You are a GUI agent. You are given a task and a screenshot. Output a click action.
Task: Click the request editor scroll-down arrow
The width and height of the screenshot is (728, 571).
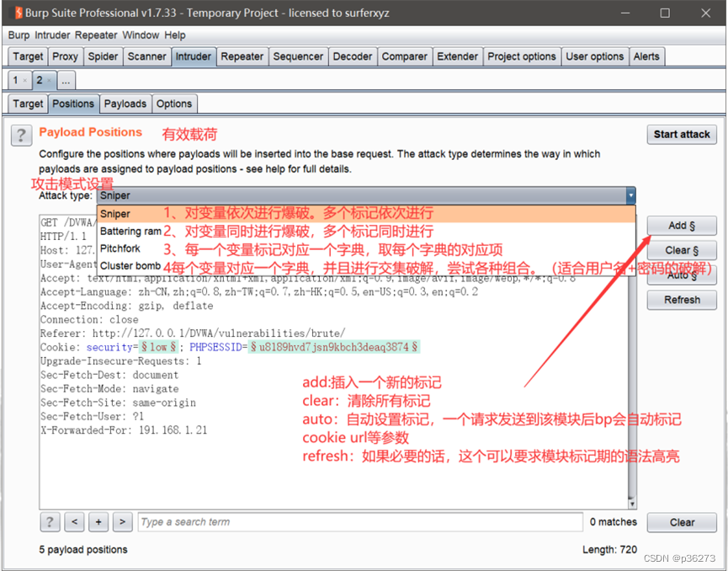tap(632, 504)
